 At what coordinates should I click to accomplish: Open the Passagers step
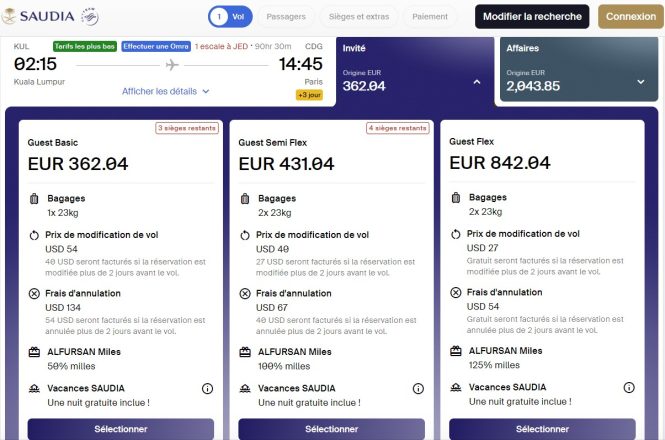(x=286, y=17)
